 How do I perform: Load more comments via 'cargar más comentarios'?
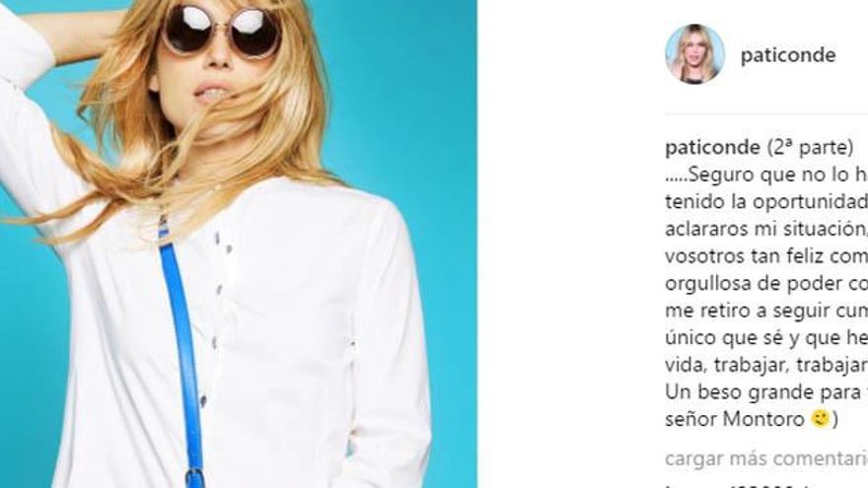click(x=766, y=458)
